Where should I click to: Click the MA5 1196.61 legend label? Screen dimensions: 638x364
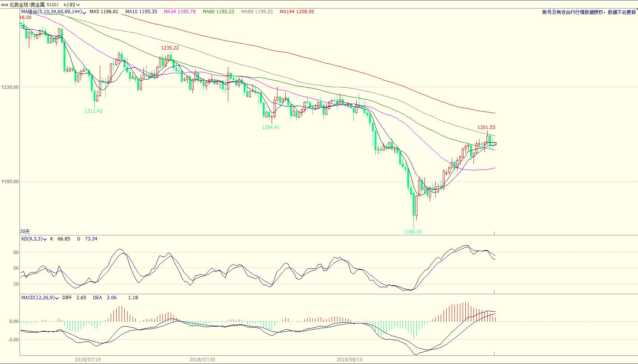pos(104,12)
